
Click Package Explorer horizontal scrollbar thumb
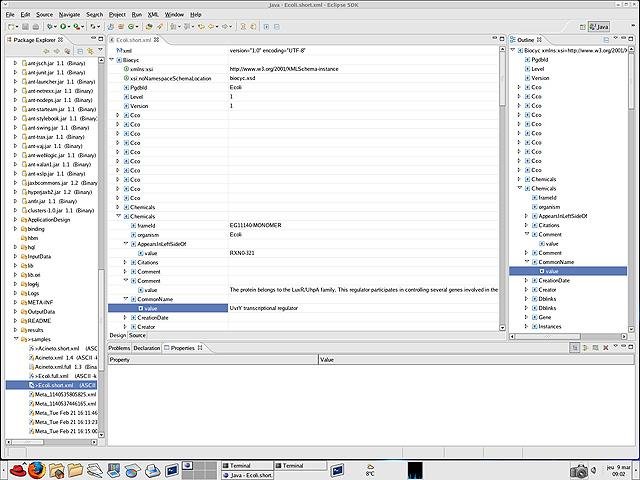click(28, 442)
